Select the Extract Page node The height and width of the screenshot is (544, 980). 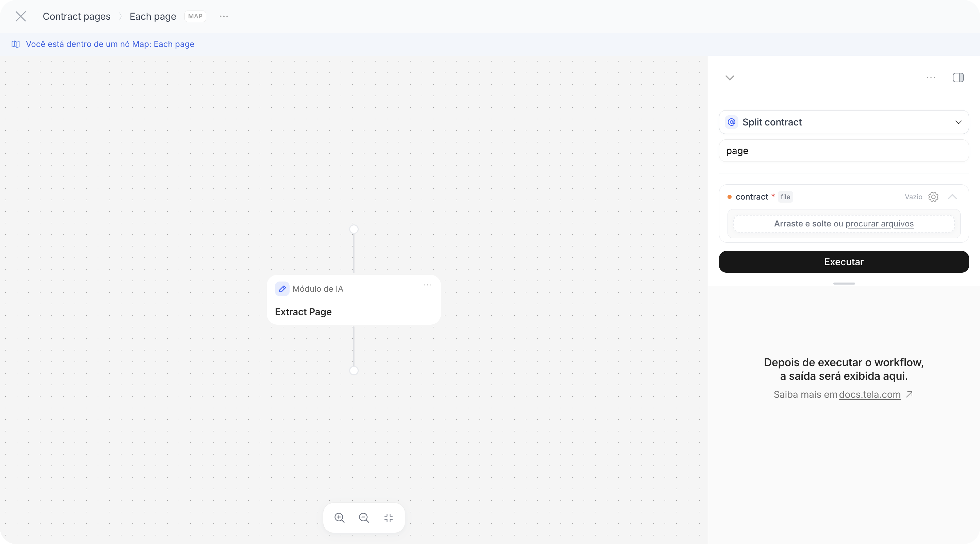(354, 300)
